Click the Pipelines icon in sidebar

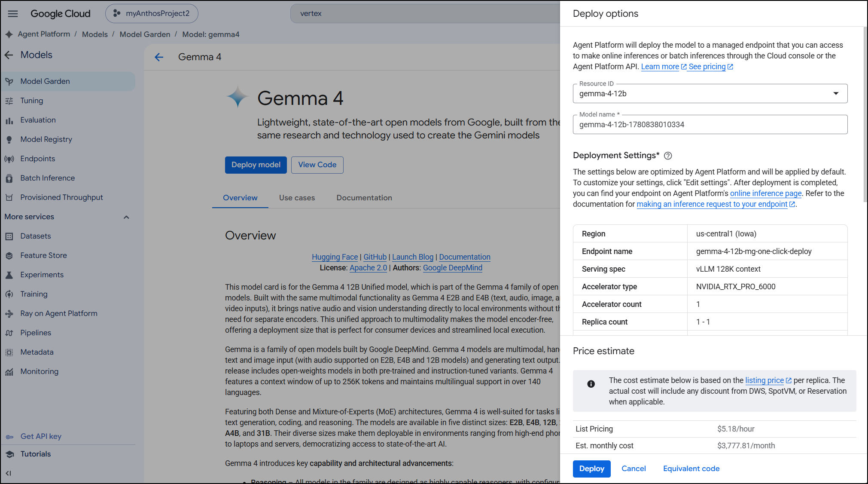click(x=9, y=333)
